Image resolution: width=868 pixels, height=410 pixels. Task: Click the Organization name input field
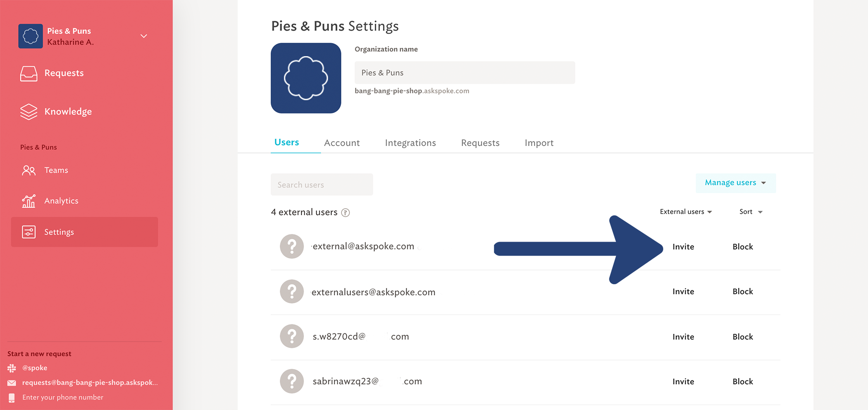[x=465, y=73]
